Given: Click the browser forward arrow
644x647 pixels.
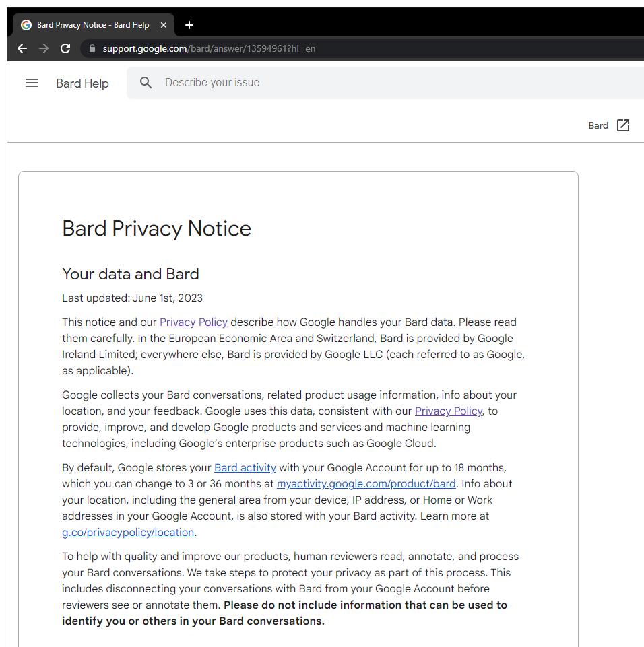Looking at the screenshot, I should (x=43, y=48).
